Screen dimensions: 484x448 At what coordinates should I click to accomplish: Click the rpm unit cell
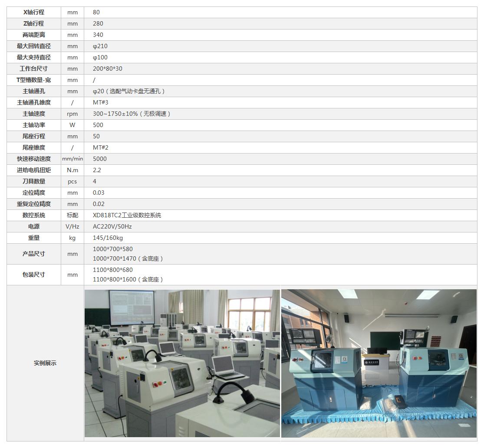pos(72,114)
